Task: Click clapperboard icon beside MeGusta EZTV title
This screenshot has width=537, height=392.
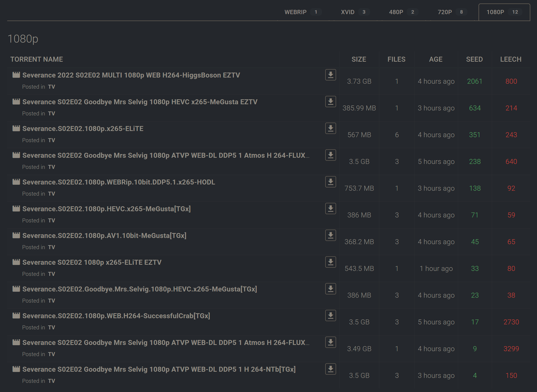Action: click(16, 102)
